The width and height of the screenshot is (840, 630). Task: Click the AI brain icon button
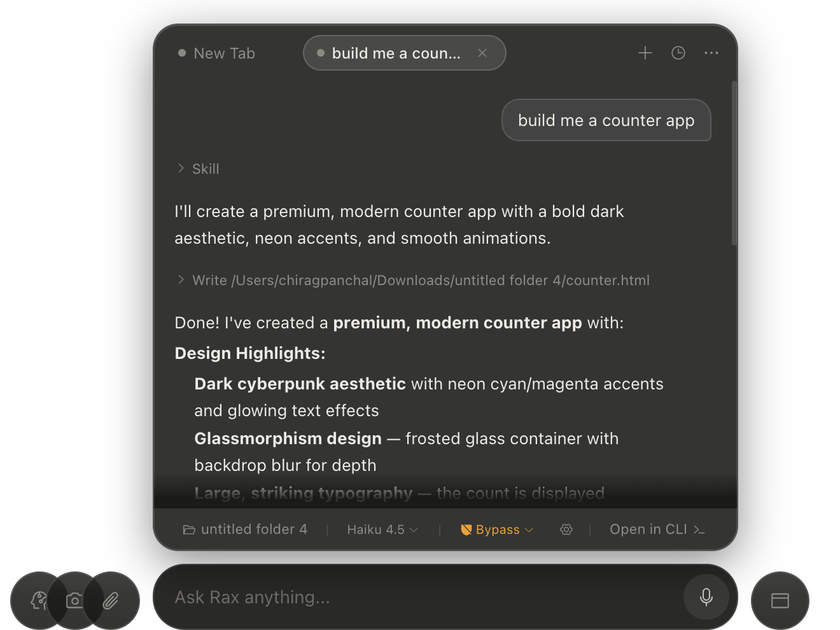pyautogui.click(x=37, y=600)
